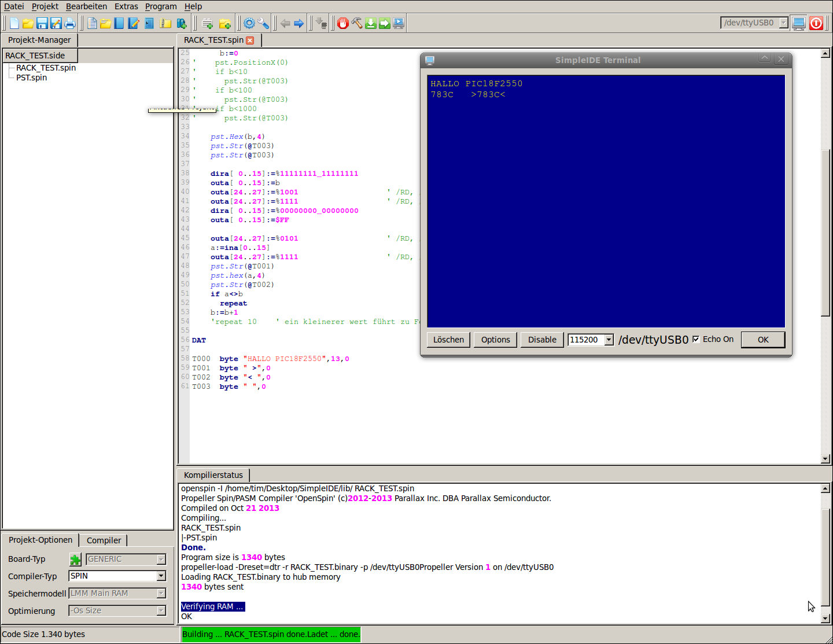Toggle the Echo On checkbox
This screenshot has height=644, width=833.
point(696,340)
